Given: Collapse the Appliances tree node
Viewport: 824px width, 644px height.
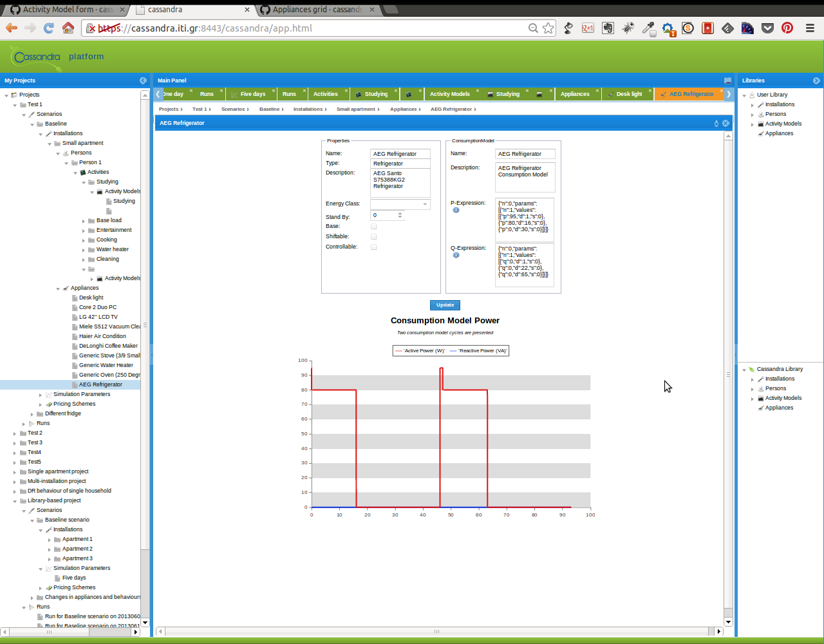Looking at the screenshot, I should click(x=58, y=288).
